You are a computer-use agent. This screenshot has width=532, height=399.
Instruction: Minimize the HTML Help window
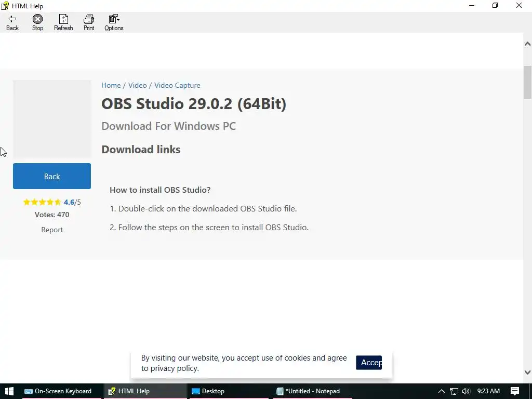coord(472,5)
